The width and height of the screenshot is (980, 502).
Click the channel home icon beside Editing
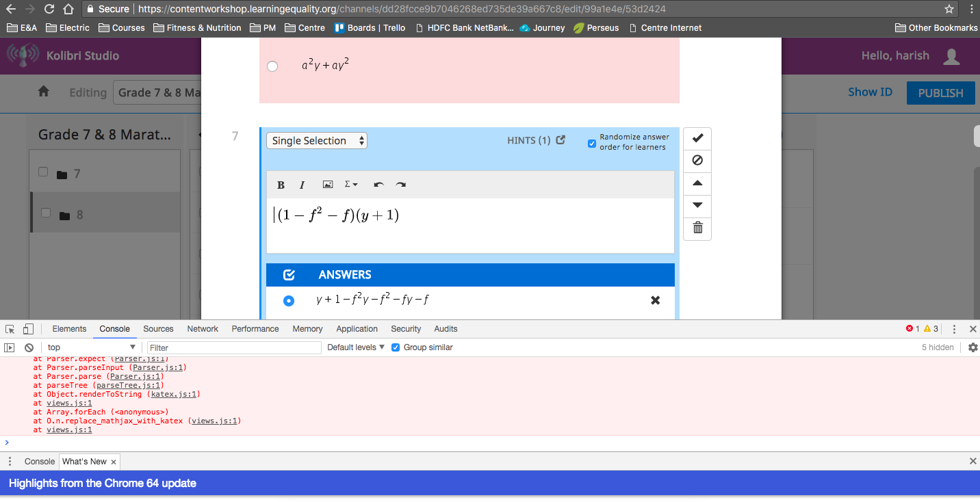pos(44,92)
